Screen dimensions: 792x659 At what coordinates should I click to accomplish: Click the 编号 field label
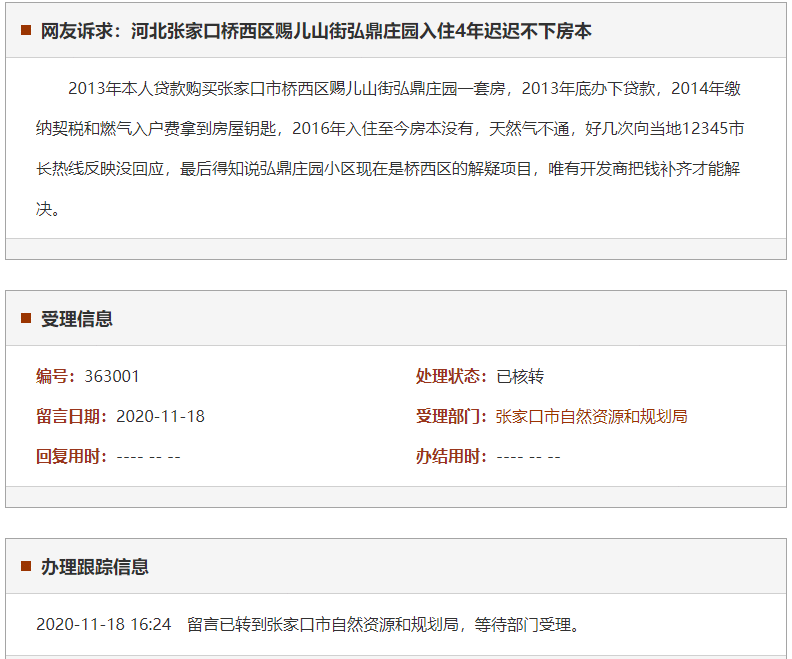[x=56, y=376]
